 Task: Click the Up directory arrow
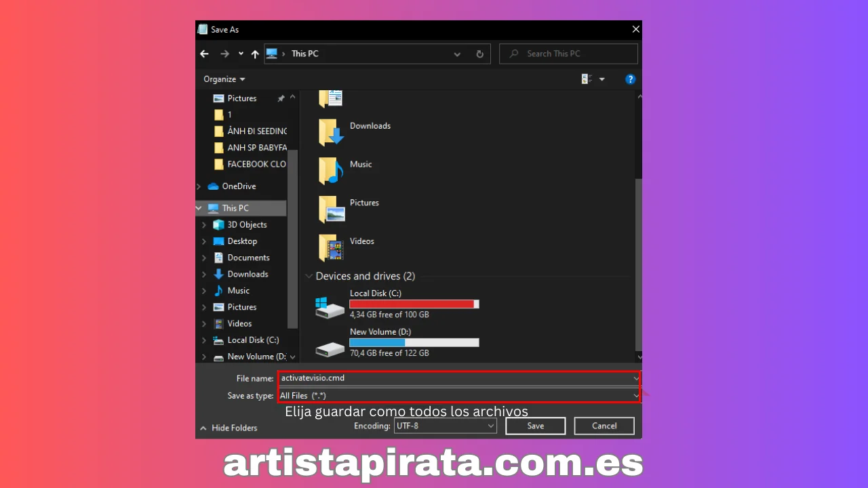[x=255, y=54]
